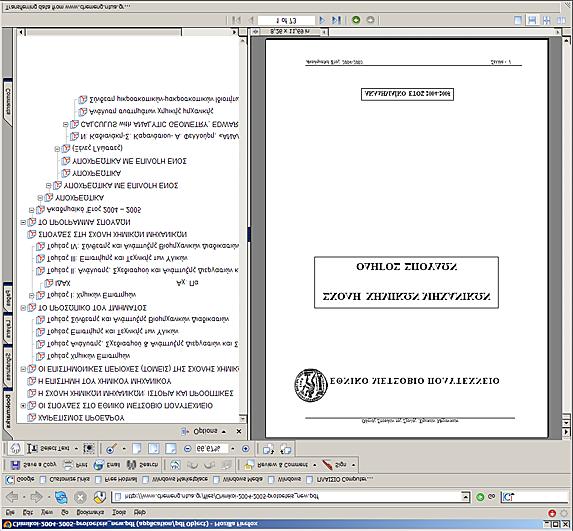The height and width of the screenshot is (531, 573).
Task: Zoom out with the minus button
Action: click(x=187, y=448)
